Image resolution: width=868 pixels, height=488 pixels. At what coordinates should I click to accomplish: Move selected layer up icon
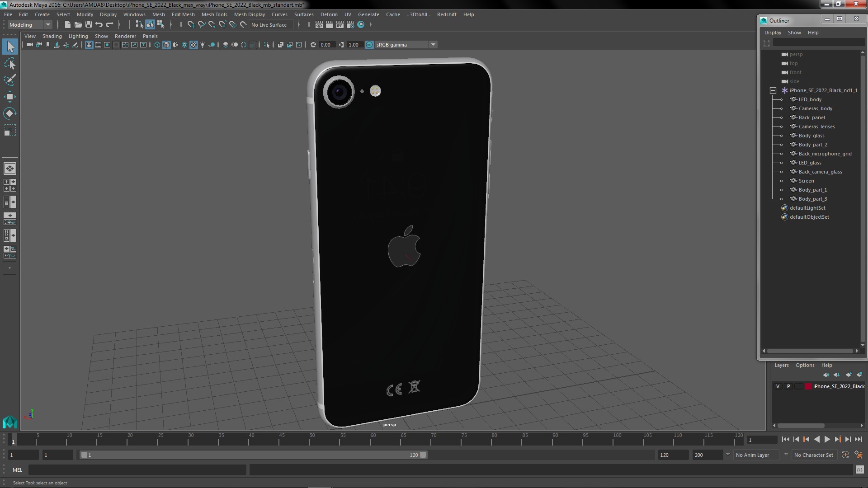[x=826, y=375]
